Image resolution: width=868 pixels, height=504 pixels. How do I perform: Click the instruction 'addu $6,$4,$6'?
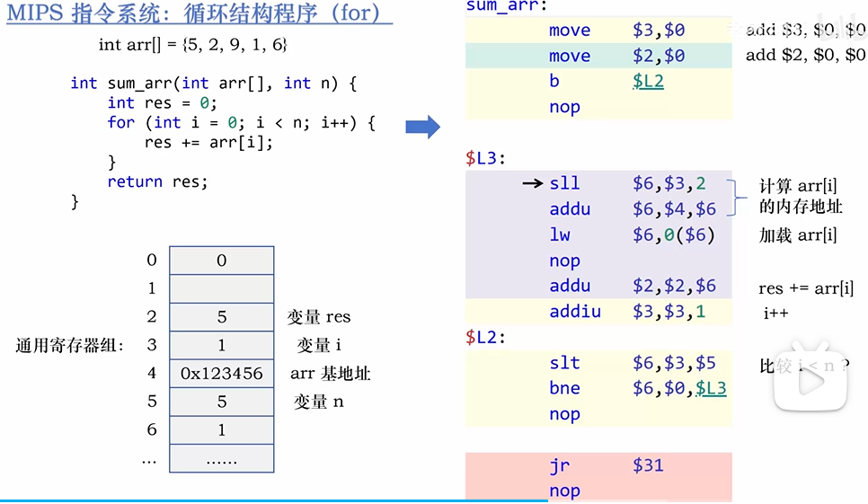(x=633, y=209)
